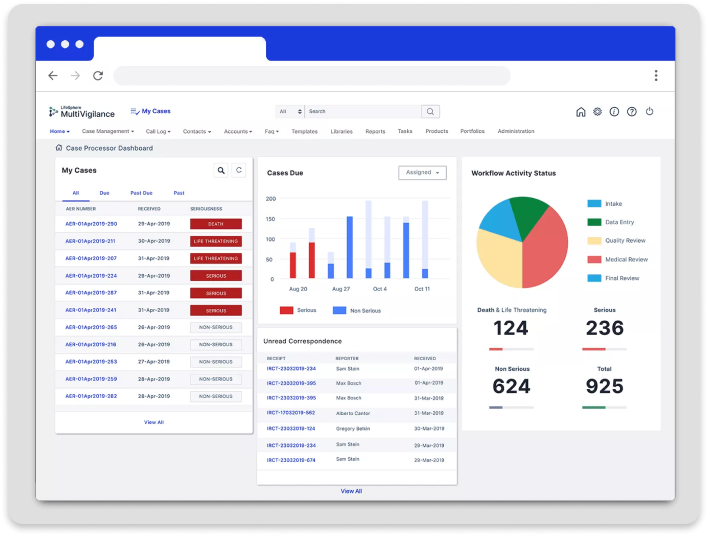Click into the header Search input field
Screen dimensions: 708x536
pos(362,112)
